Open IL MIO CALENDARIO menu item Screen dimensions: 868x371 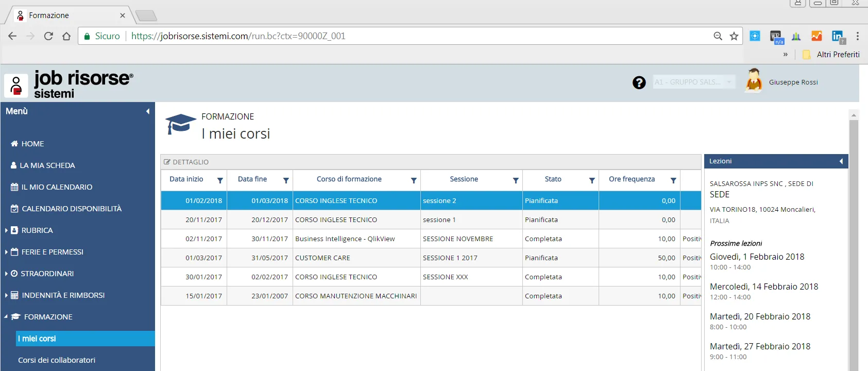point(57,187)
